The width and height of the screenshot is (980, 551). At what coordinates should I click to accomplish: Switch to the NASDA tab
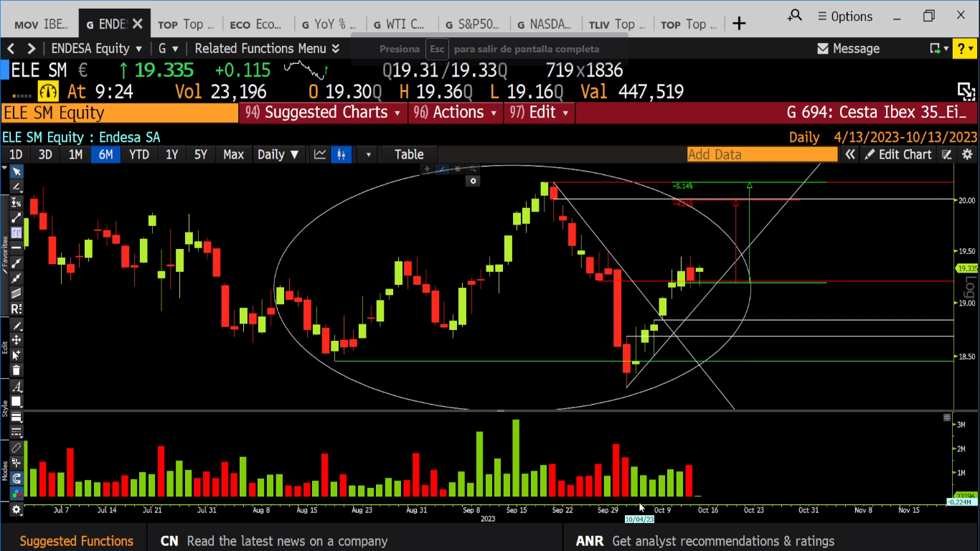544,24
